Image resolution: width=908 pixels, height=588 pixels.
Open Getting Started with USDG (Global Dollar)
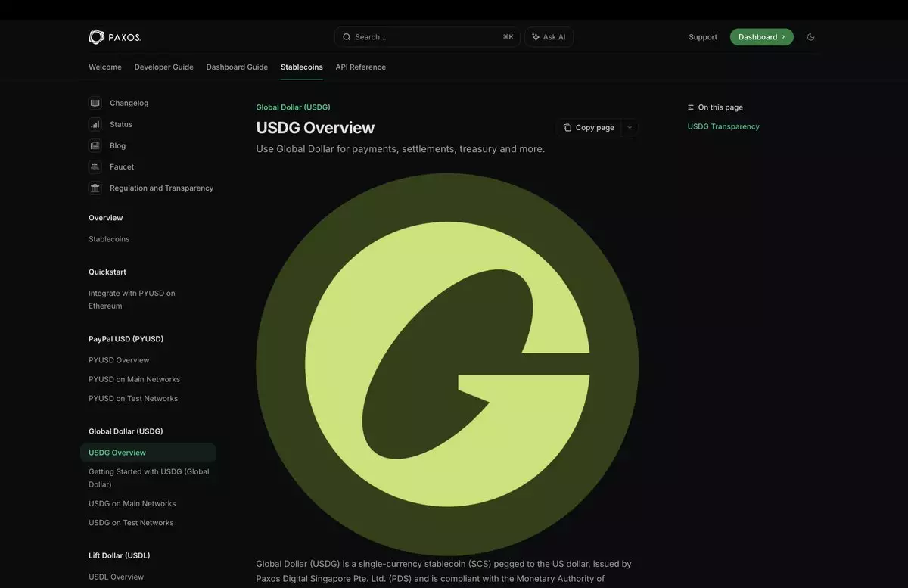point(149,478)
